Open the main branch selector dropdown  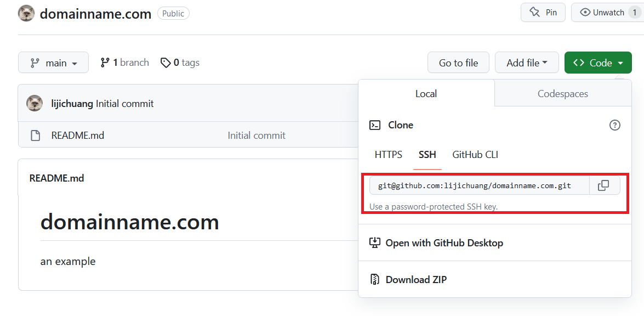pyautogui.click(x=53, y=63)
